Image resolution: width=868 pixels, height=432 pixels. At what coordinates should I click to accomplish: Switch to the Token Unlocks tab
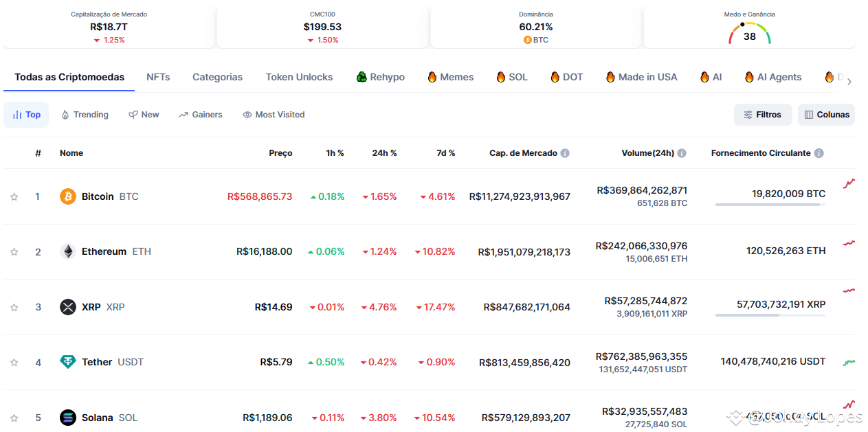point(299,77)
